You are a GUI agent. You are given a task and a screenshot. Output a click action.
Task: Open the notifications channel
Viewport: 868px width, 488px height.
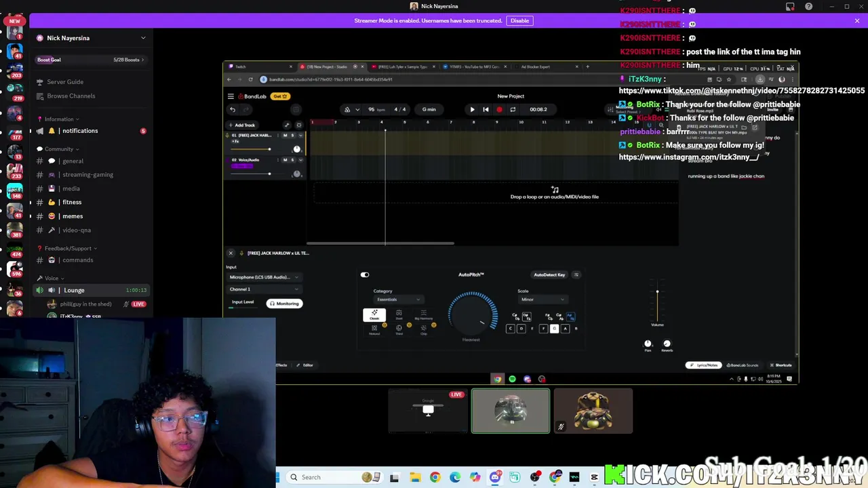80,131
